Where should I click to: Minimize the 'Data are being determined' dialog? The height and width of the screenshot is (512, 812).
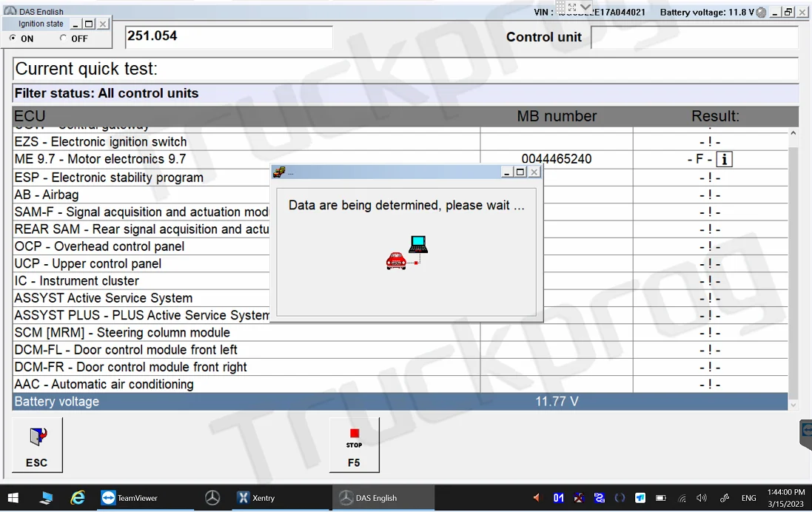(x=507, y=172)
